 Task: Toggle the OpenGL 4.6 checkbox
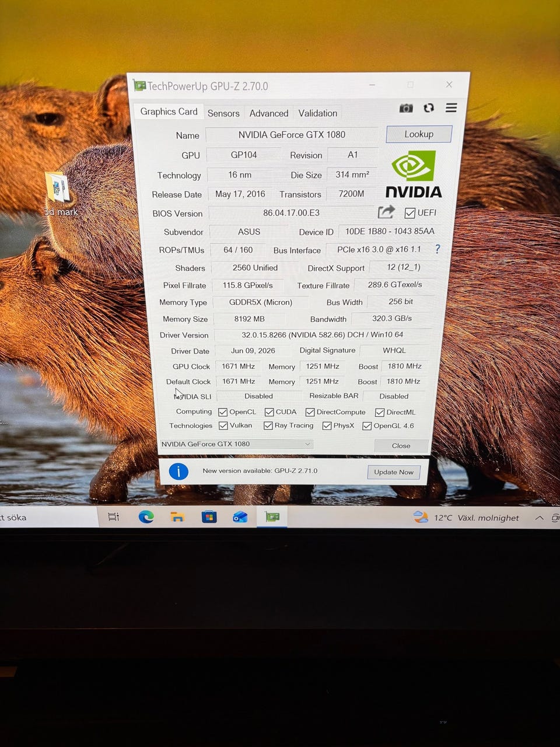tap(367, 426)
